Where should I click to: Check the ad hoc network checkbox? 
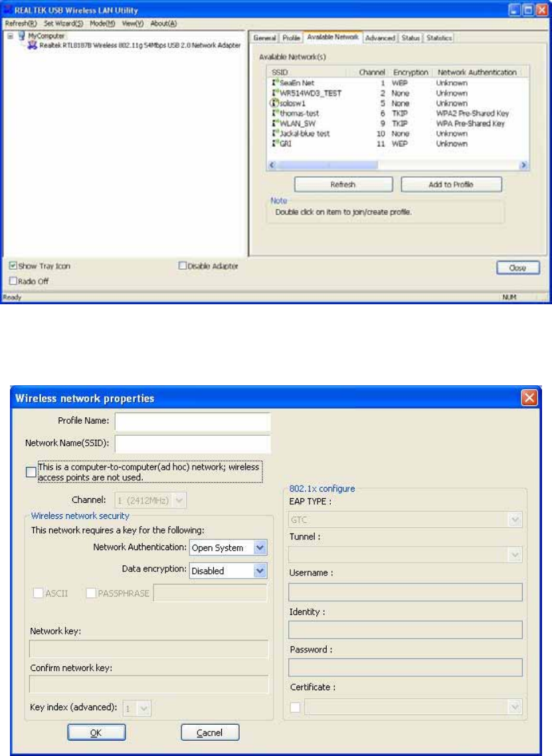click(31, 472)
